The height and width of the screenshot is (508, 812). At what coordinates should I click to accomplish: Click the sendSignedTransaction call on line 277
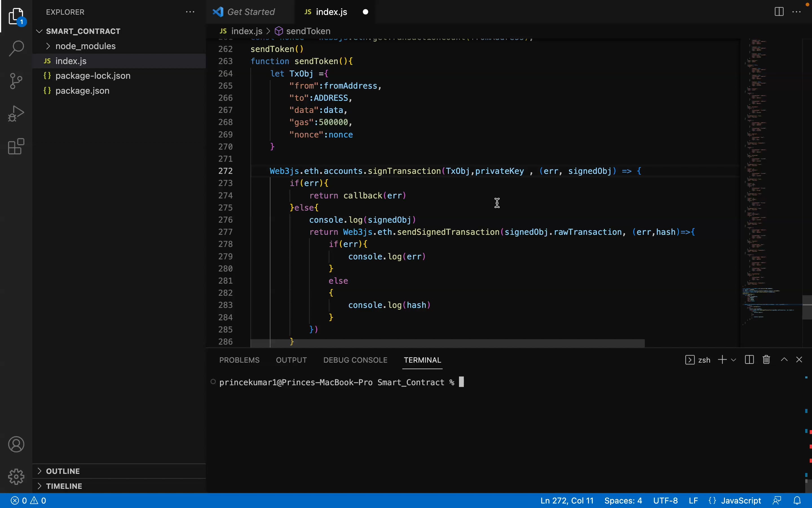tap(448, 232)
